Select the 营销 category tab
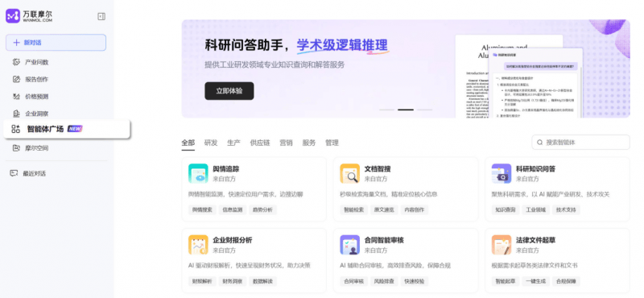Image resolution: width=644 pixels, height=298 pixels. (x=286, y=143)
